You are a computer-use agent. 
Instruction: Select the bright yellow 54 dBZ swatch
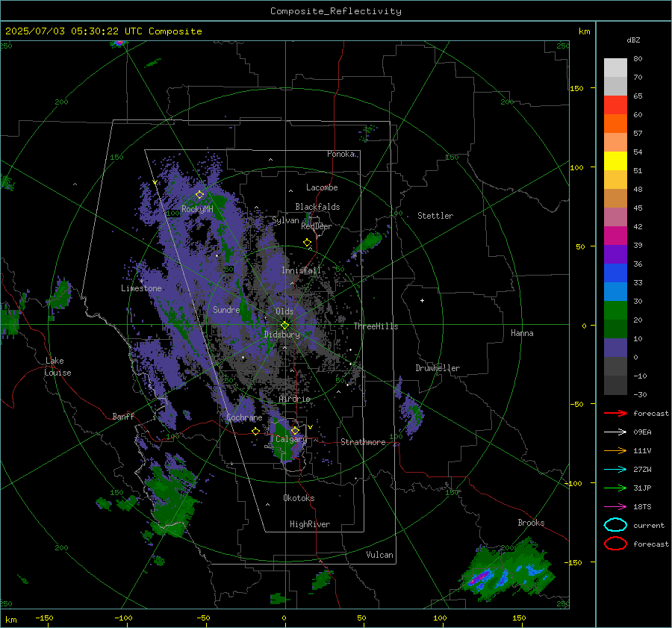(615, 161)
